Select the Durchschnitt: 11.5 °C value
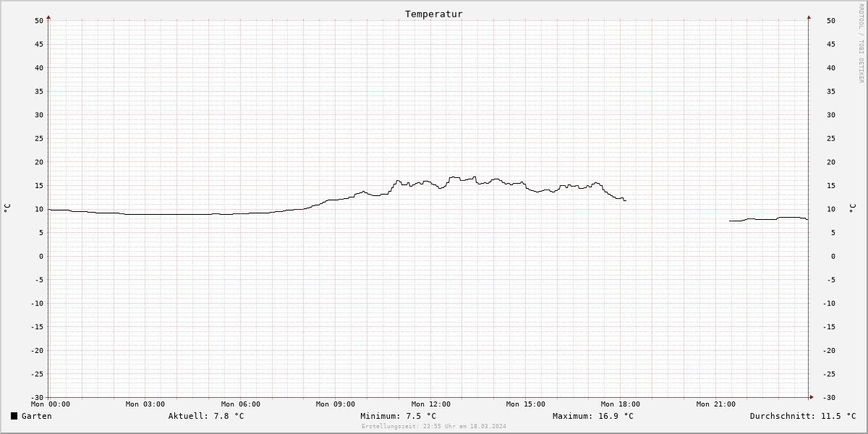Screen dimensions: 868x434 tap(803, 416)
